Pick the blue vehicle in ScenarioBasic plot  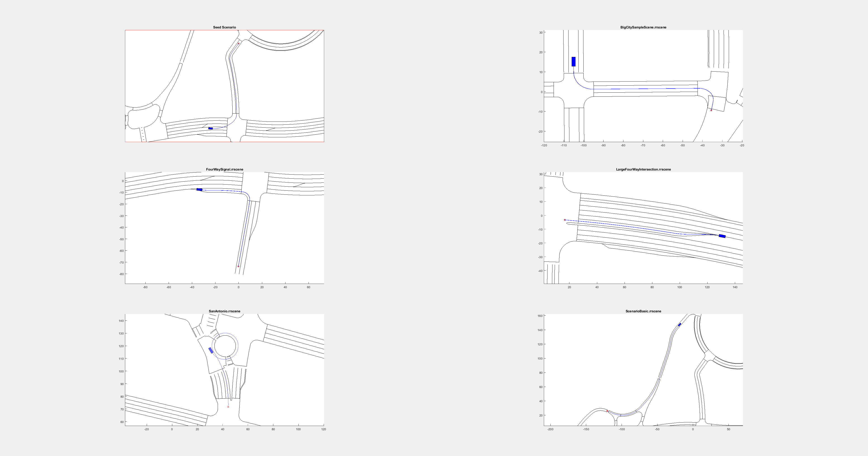(680, 325)
